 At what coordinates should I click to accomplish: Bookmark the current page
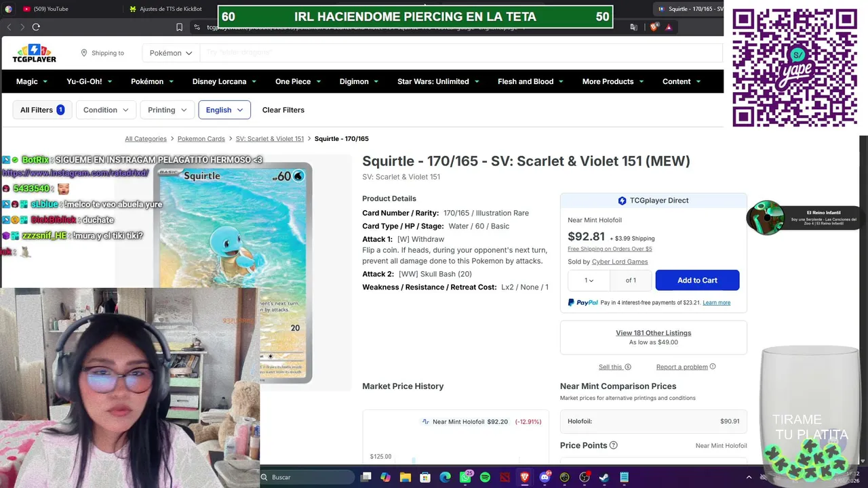pos(179,27)
